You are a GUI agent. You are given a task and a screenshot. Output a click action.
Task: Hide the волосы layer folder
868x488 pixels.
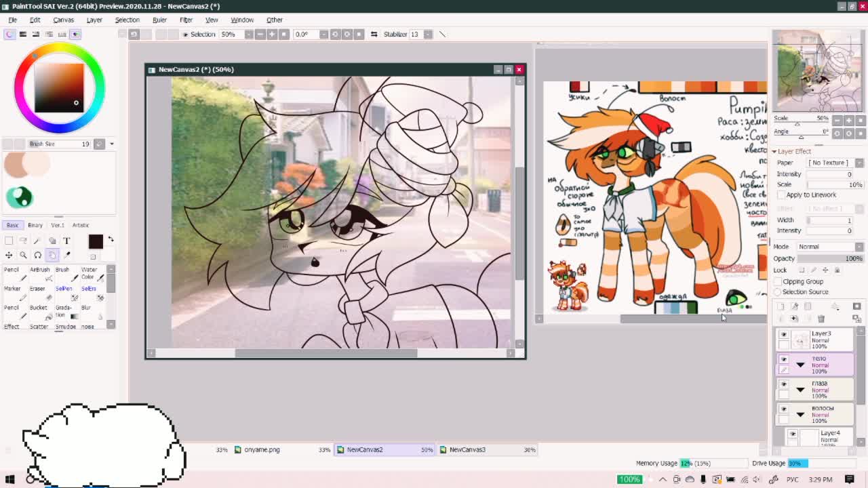coord(783,409)
